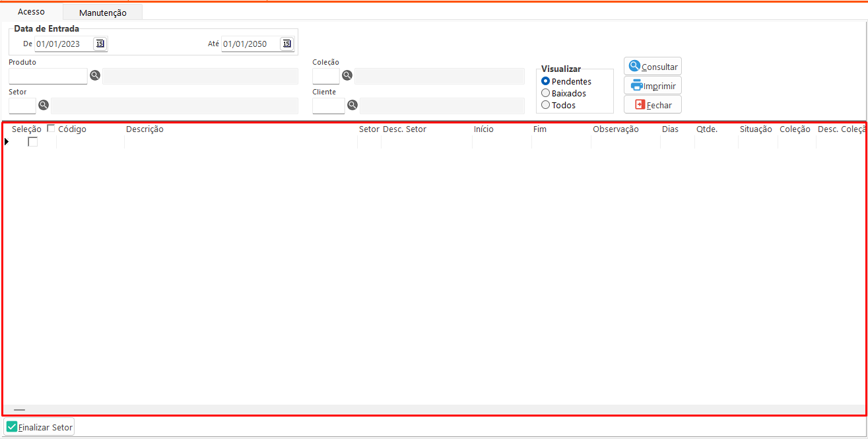Switch to the Acesso tab
868x439 pixels.
31,12
